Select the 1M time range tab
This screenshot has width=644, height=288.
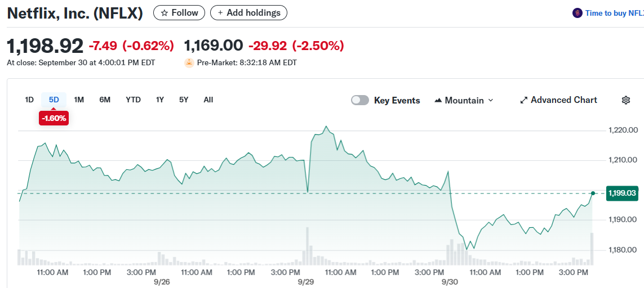pos(79,100)
